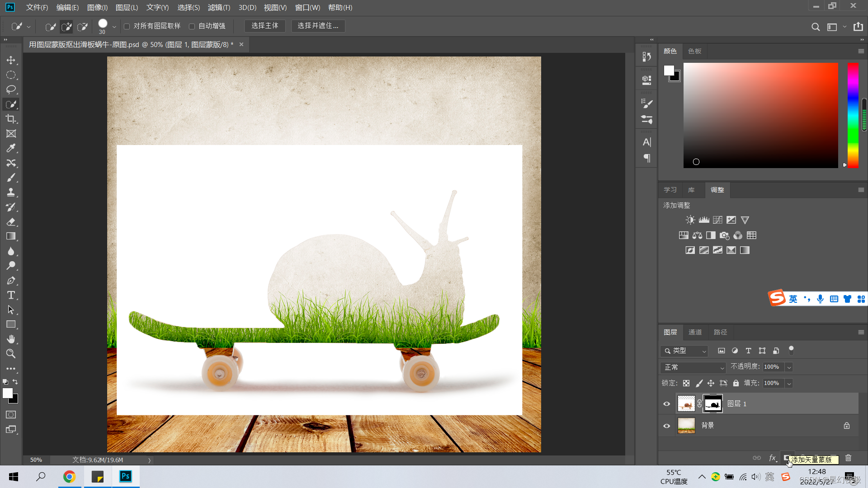The width and height of the screenshot is (868, 488).
Task: Select the Eyedropper tool
Action: pos(11,148)
